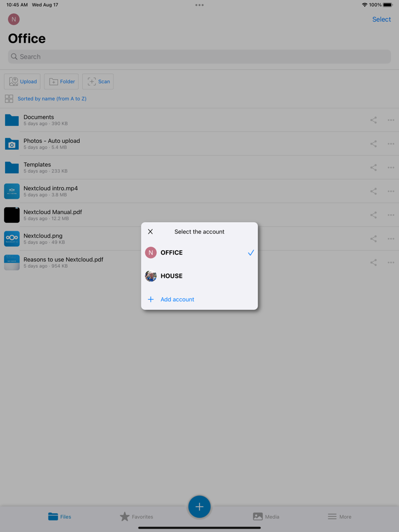Open the Photos - Auto upload folder icon
The height and width of the screenshot is (532, 399).
[12, 144]
